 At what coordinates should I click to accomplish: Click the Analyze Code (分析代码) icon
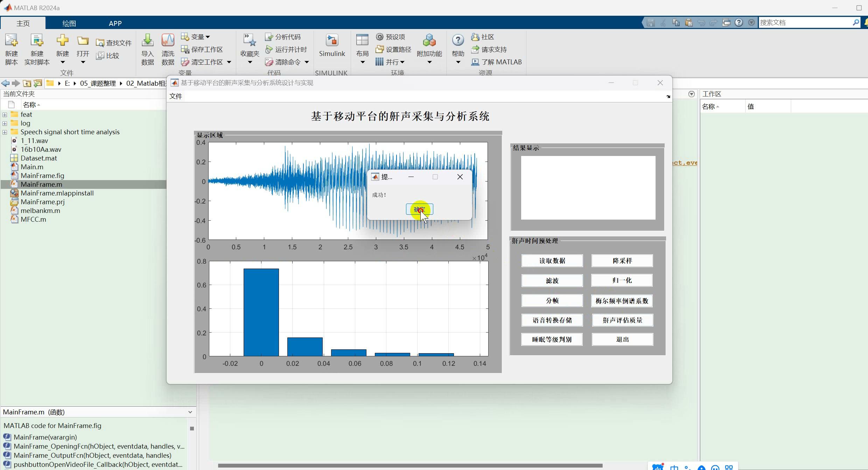(269, 37)
